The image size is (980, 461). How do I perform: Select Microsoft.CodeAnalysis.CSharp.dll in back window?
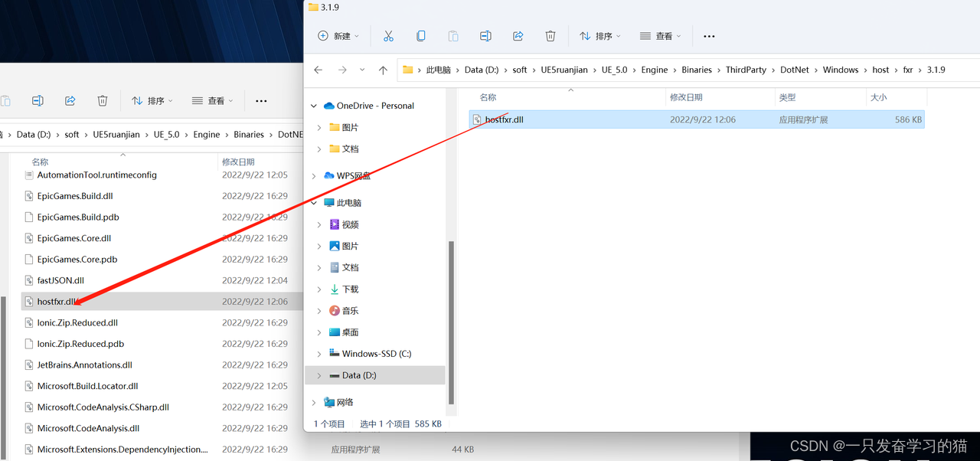(103, 407)
